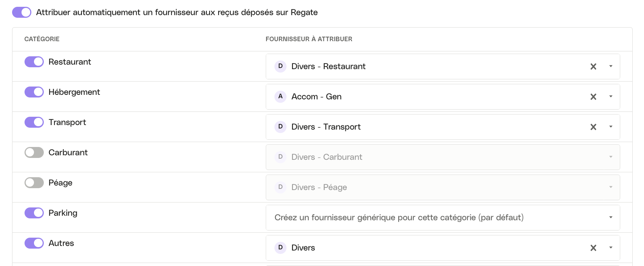644x266 pixels.
Task: Turn off the Restaurant category toggle
Action: click(34, 62)
